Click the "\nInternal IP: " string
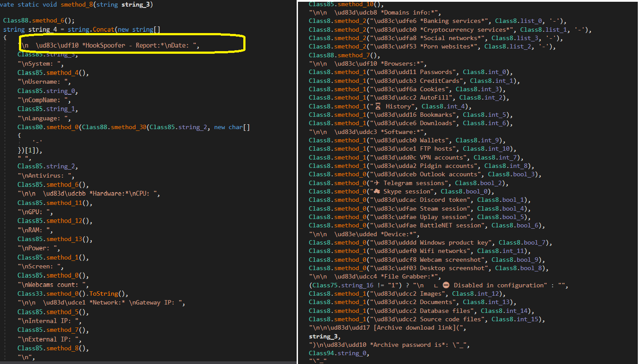 [49, 321]
